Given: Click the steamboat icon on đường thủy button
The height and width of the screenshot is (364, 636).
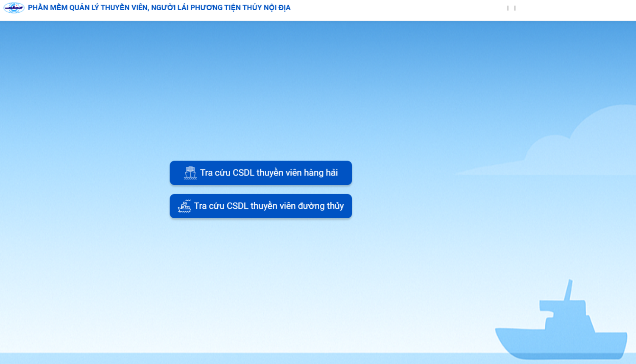Looking at the screenshot, I should coord(184,206).
